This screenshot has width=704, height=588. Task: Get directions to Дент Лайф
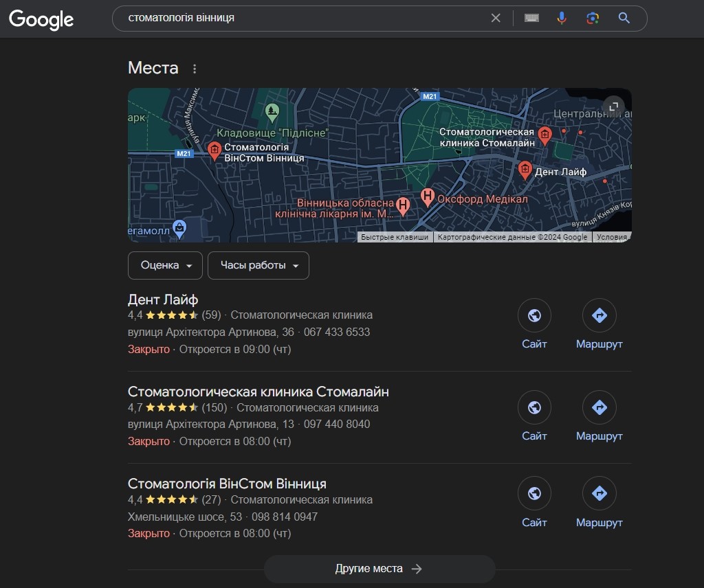[x=599, y=315]
